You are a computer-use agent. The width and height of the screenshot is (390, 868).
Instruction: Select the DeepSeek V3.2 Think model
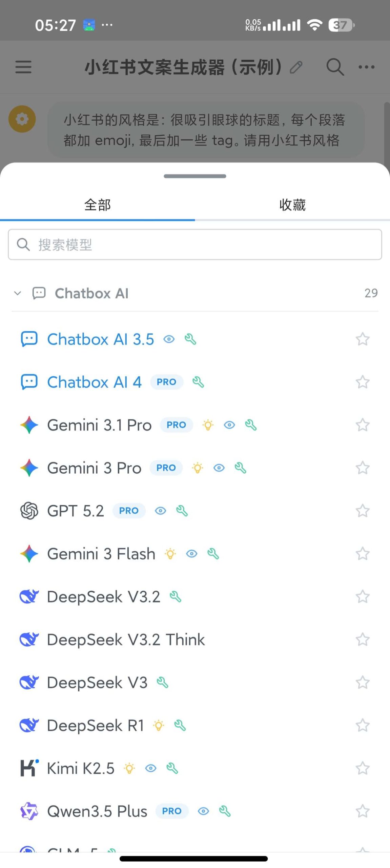tap(125, 639)
